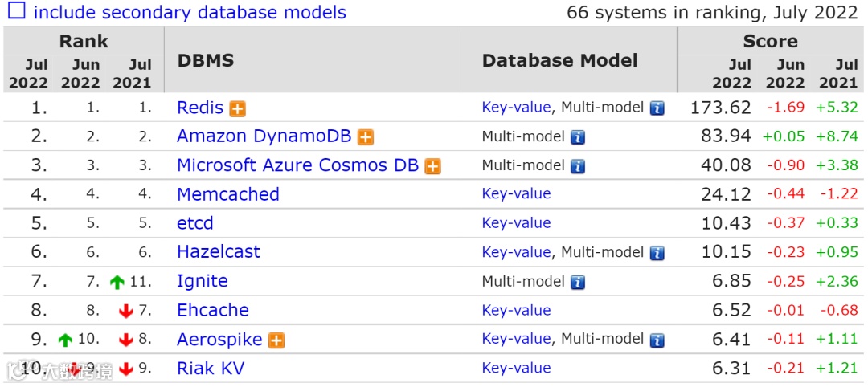Open the Riak KV link
Viewport: 868px width, 387px height.
211,369
